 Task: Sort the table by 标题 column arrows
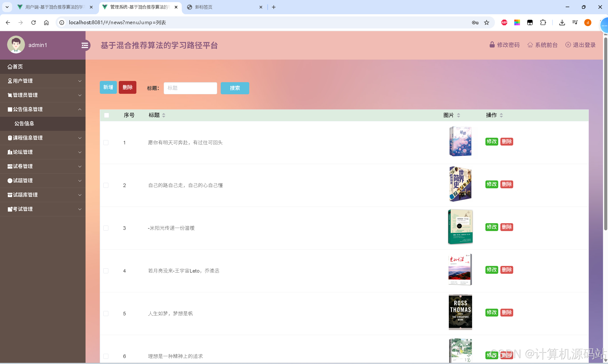coord(164,115)
